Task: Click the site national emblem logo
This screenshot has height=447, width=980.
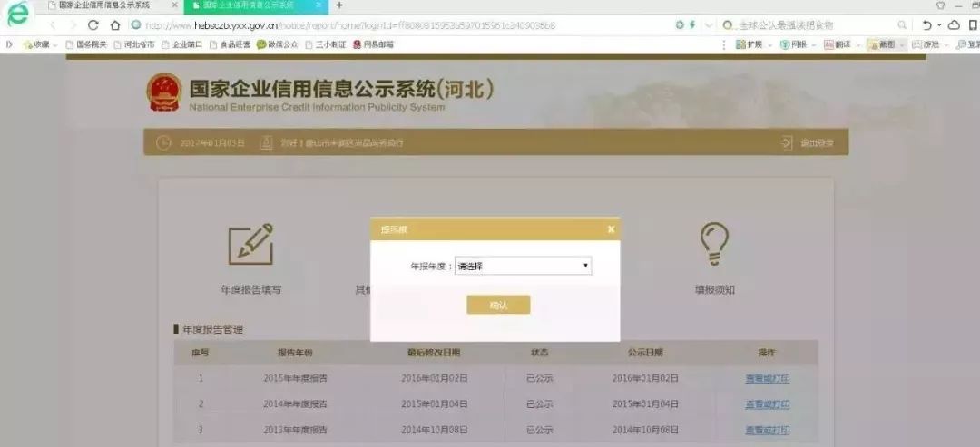Action: click(163, 92)
